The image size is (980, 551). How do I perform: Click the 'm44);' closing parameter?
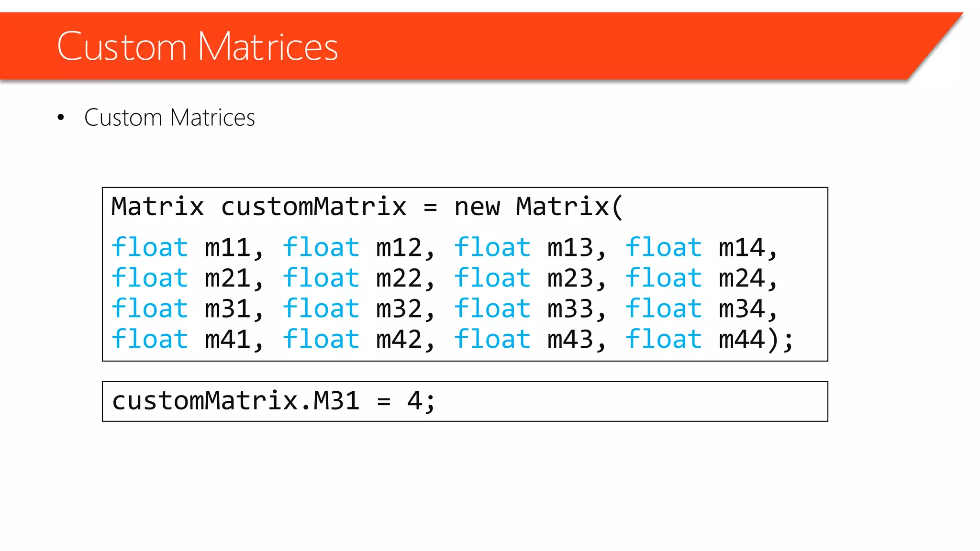[755, 340]
